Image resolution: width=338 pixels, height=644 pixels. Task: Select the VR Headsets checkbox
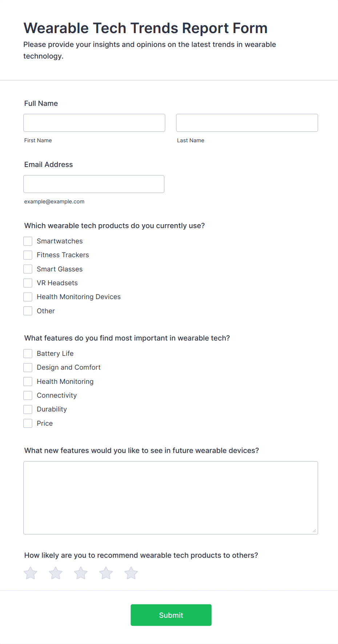[x=28, y=283]
